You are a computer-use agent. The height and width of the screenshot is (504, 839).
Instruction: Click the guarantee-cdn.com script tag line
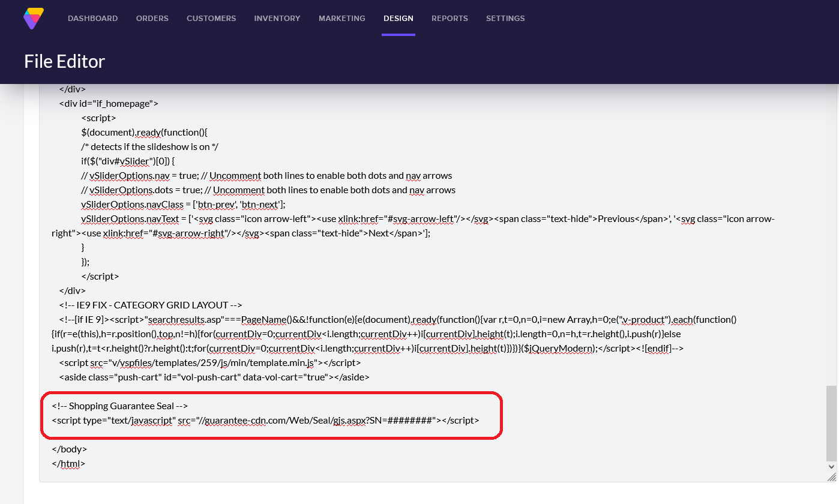pyautogui.click(x=265, y=421)
